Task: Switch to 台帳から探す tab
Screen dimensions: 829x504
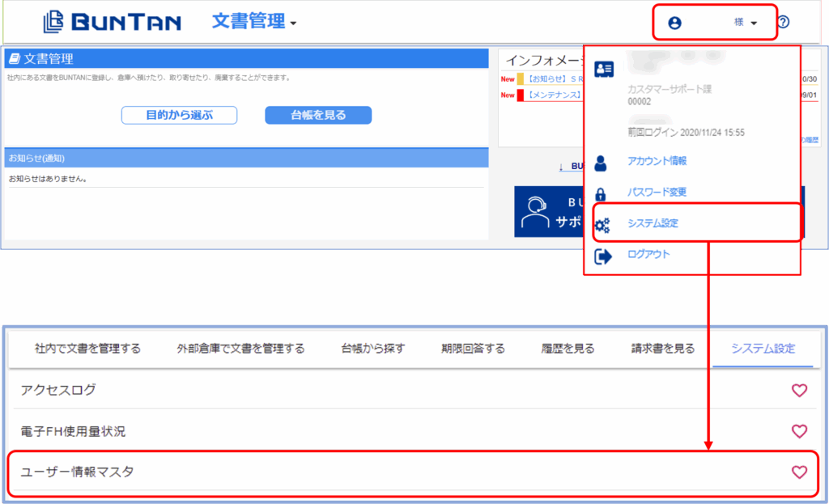Action: (372, 349)
